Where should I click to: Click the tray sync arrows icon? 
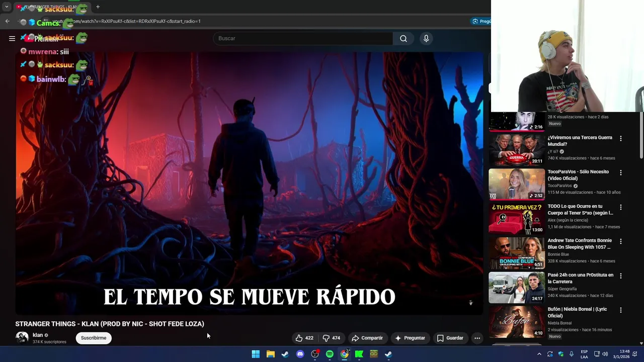click(x=550, y=354)
